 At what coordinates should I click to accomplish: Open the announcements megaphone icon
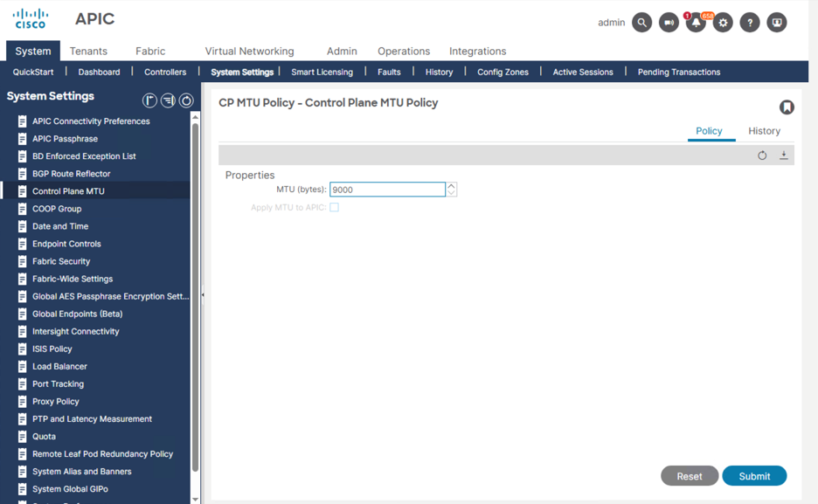click(x=669, y=23)
